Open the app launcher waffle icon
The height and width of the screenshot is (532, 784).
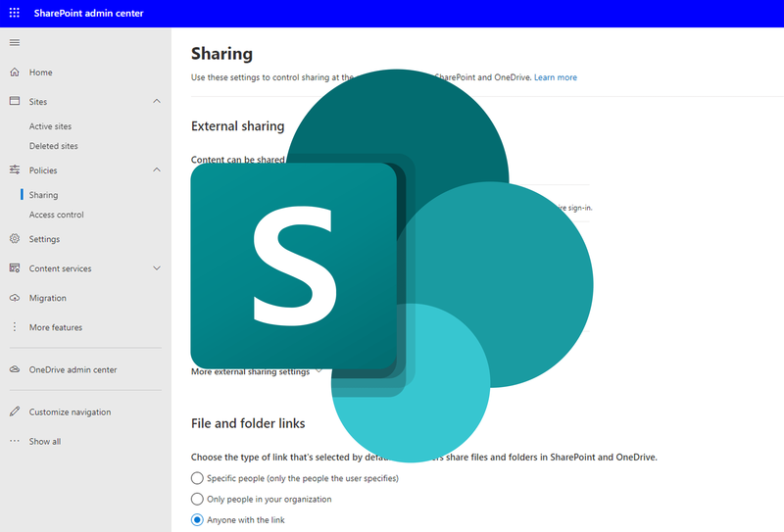pyautogui.click(x=15, y=13)
